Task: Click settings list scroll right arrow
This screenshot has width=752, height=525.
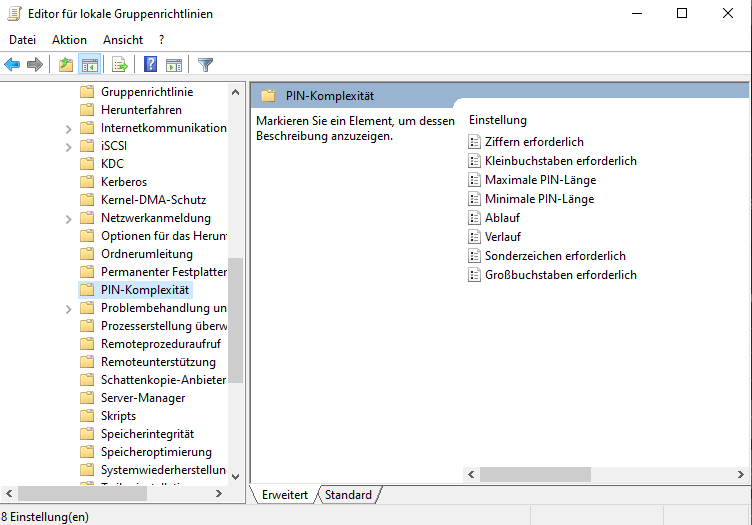Action: pos(740,475)
